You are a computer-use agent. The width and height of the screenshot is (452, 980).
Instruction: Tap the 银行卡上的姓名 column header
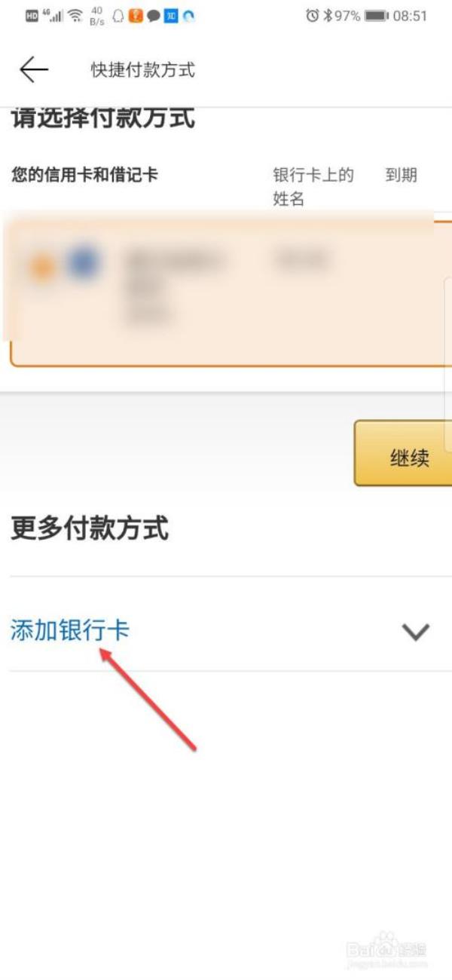pos(313,187)
